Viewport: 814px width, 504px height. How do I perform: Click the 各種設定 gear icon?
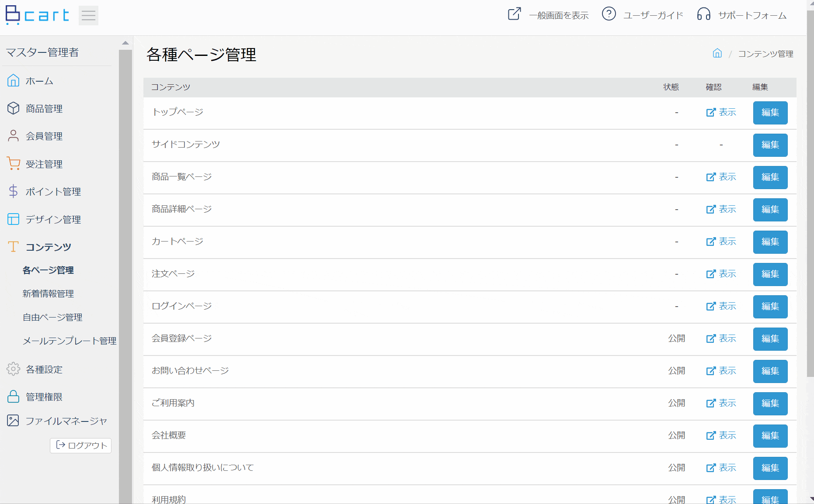[x=14, y=369]
